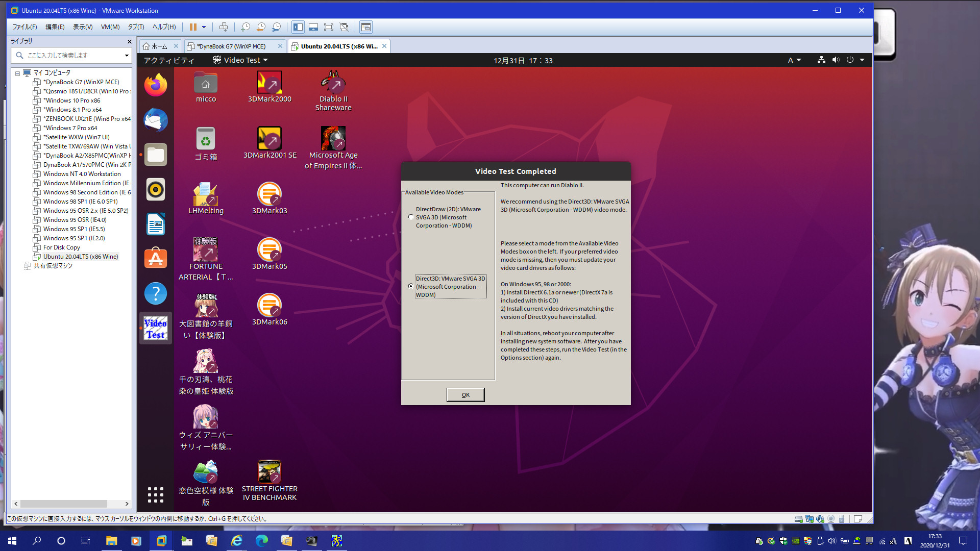The image size is (980, 551).
Task: Open Ubuntu Software from the dock
Action: (x=156, y=259)
